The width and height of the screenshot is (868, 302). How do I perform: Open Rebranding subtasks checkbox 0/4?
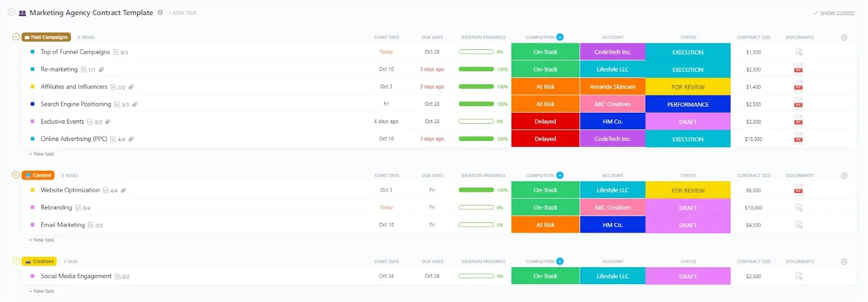tap(82, 208)
